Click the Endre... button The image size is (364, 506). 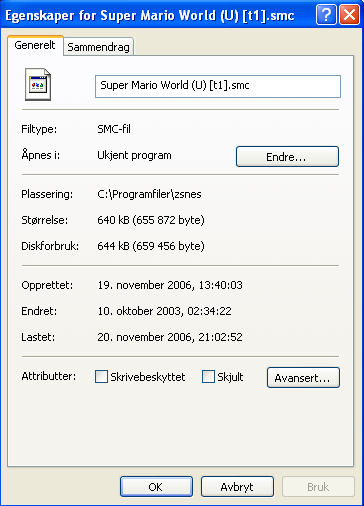pos(287,157)
